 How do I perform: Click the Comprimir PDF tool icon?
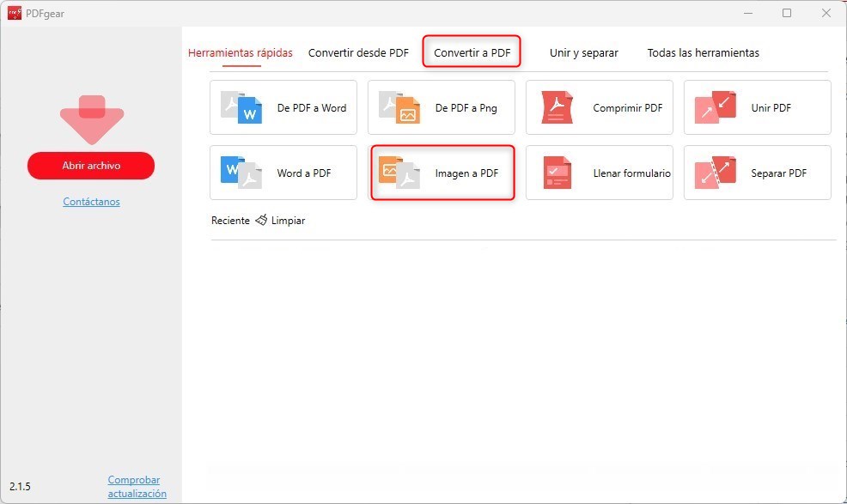[557, 107]
